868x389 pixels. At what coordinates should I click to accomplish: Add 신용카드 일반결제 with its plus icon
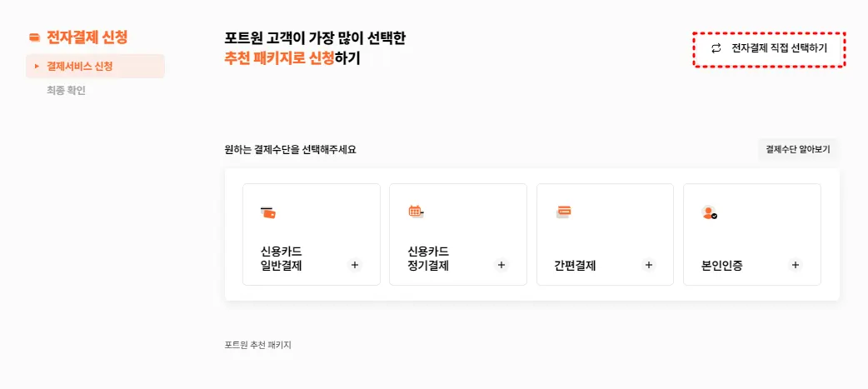click(x=355, y=265)
